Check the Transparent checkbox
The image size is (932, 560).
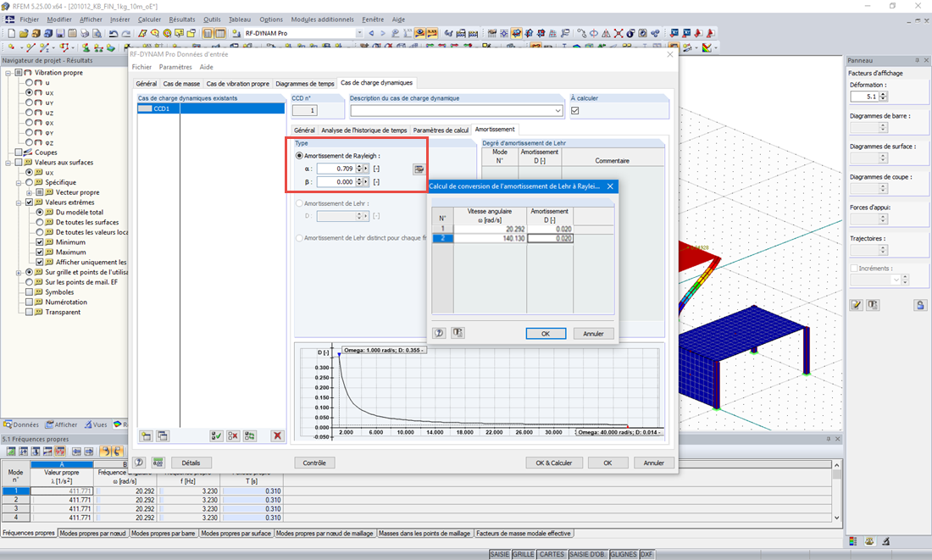[x=29, y=312]
